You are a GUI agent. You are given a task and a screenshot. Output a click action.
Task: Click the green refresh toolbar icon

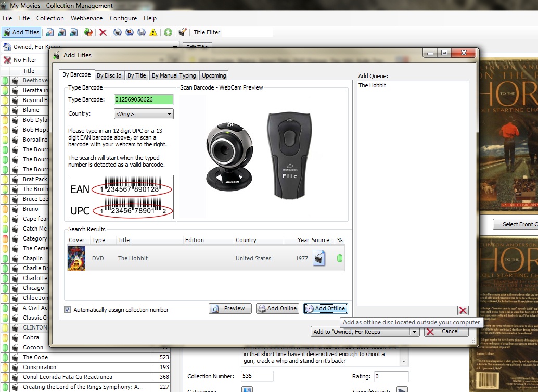click(168, 32)
